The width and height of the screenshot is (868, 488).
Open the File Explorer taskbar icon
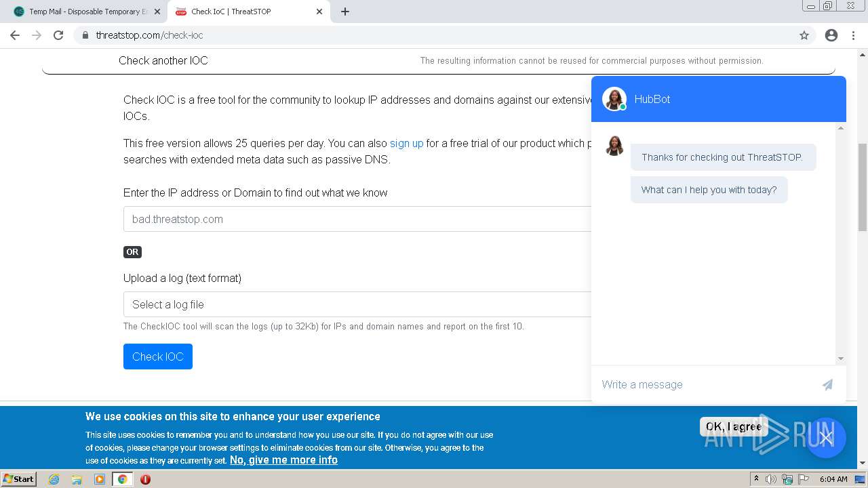[x=77, y=479]
